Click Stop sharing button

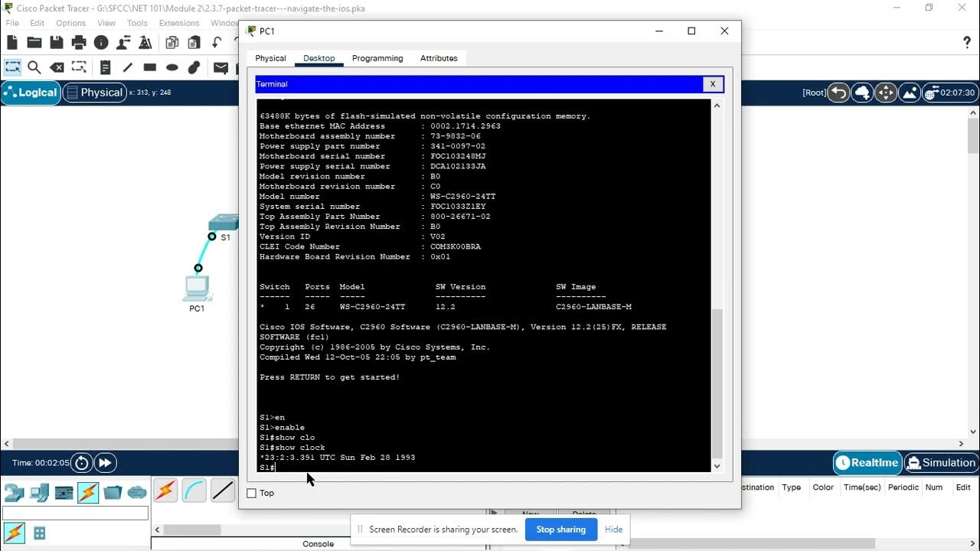click(x=560, y=530)
